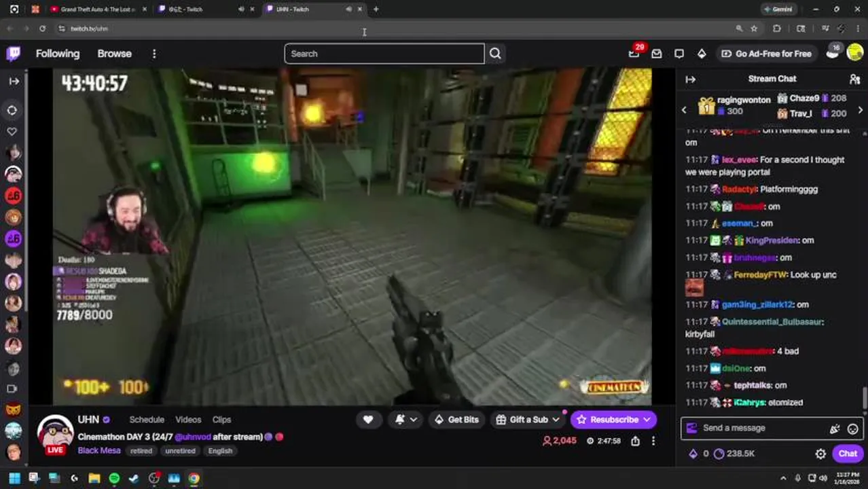Click the Resubscribe button
Image resolution: width=868 pixels, height=489 pixels.
click(614, 420)
